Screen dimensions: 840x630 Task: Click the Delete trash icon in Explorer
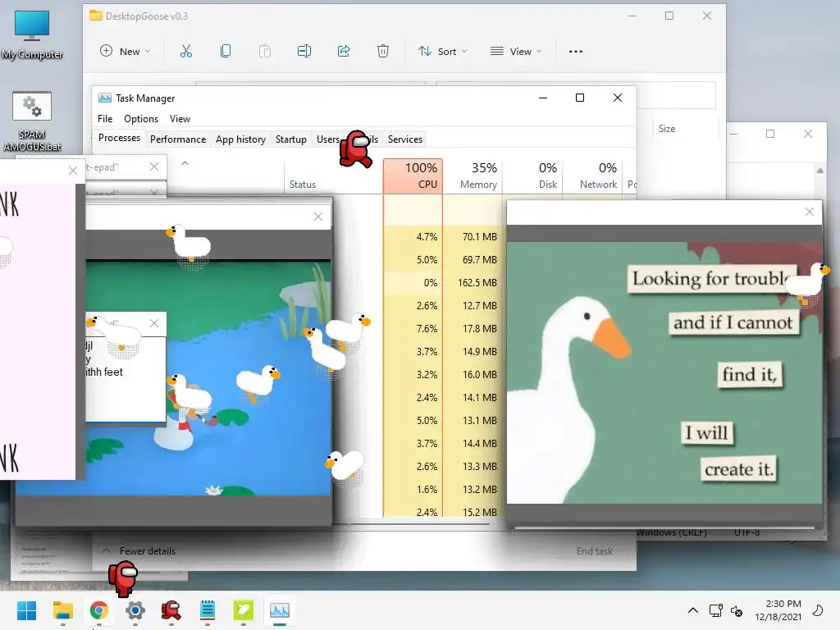point(383,52)
